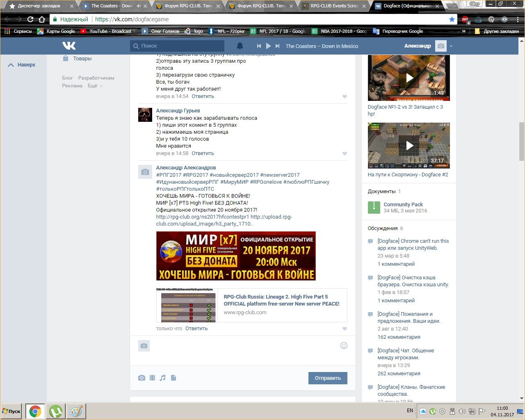Navigate back in the browser
The width and height of the screenshot is (525, 420).
[8, 19]
